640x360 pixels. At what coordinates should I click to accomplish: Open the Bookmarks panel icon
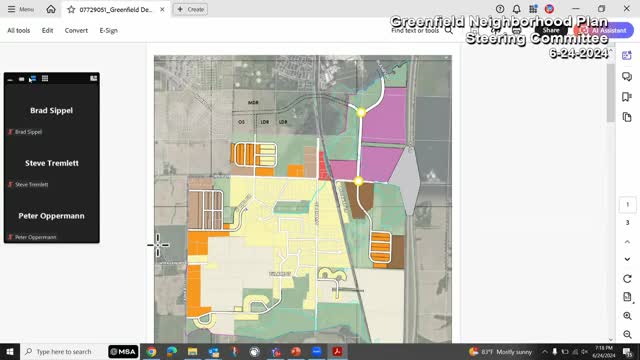click(x=627, y=97)
